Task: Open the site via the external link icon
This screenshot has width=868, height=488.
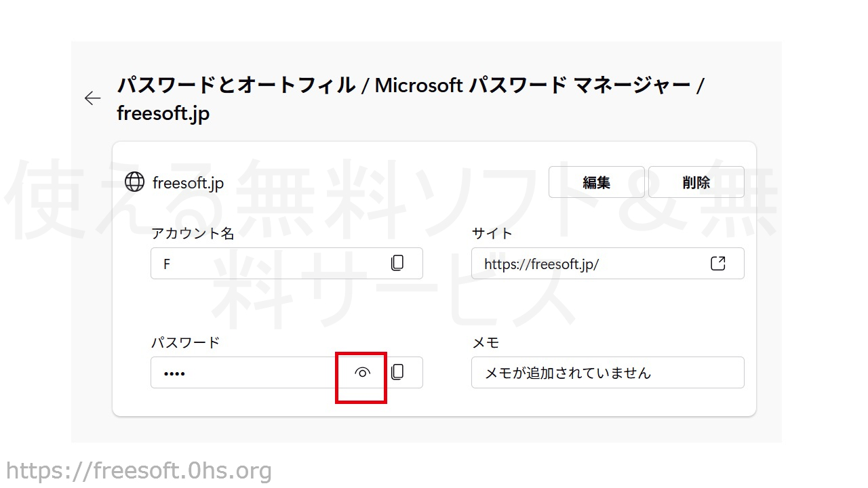Action: tap(717, 263)
